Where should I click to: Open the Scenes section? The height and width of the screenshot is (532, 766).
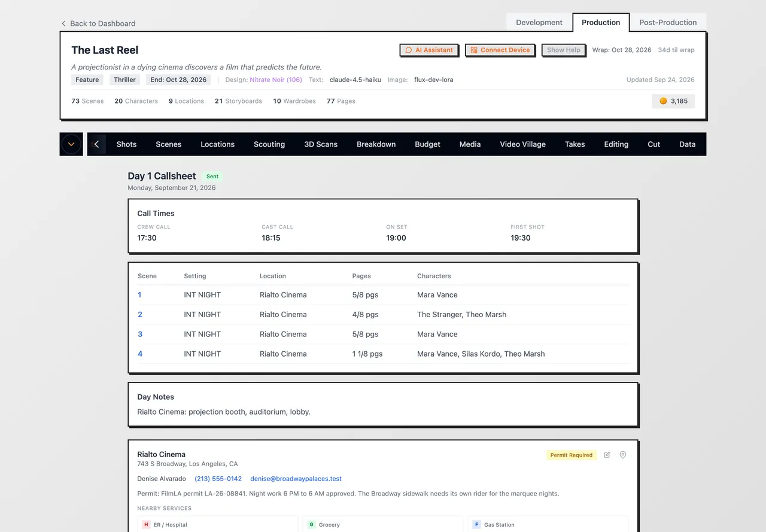pos(169,144)
